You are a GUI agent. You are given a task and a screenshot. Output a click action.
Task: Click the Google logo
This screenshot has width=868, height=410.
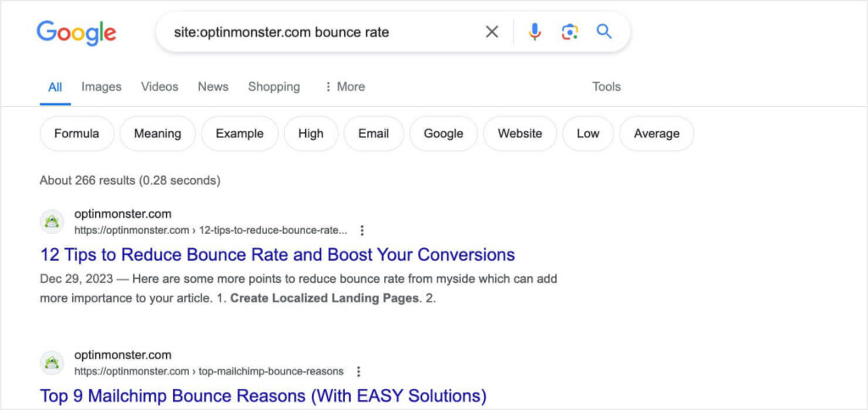76,32
